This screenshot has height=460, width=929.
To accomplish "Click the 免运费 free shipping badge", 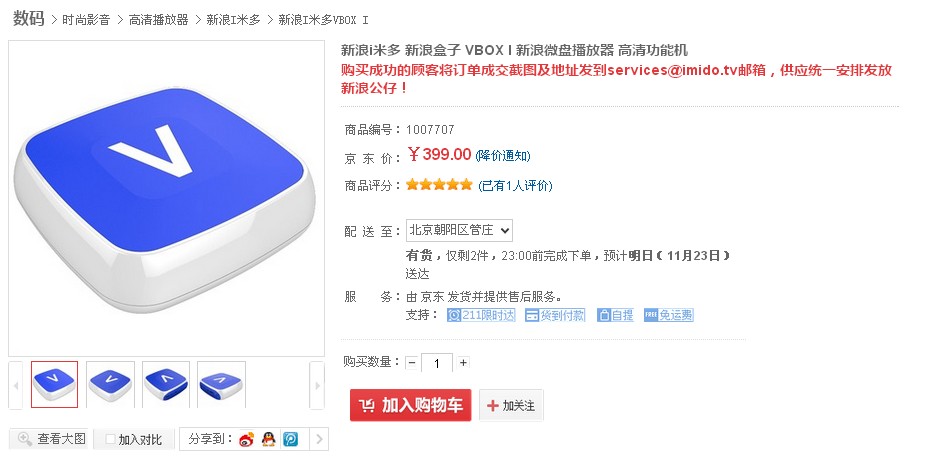I will click(669, 315).
